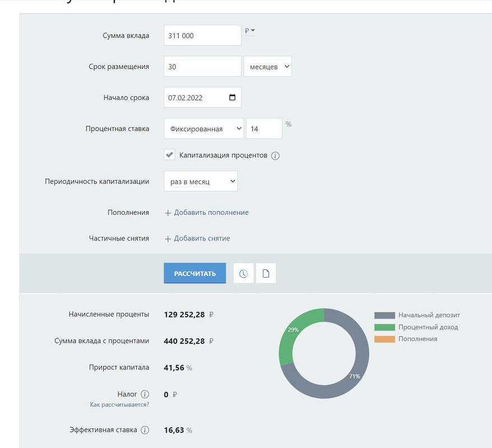Open the ruble currency dropdown

click(x=250, y=31)
